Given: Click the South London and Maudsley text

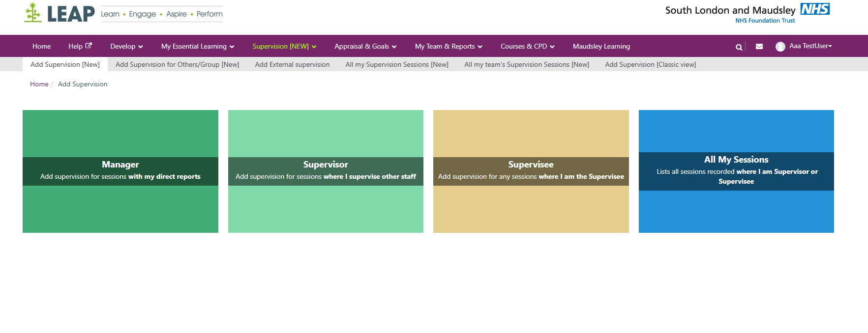Looking at the screenshot, I should pos(730,10).
